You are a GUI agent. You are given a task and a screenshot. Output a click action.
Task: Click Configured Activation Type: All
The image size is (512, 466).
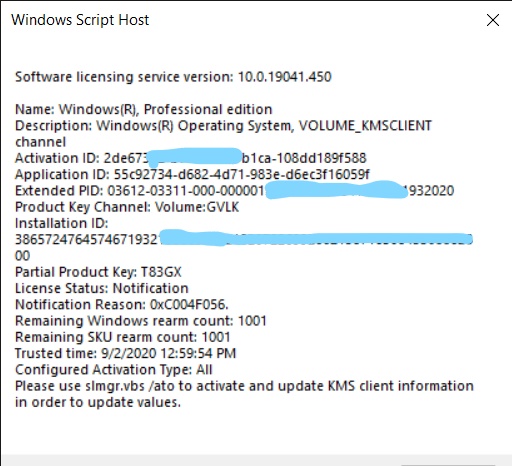coord(114,370)
